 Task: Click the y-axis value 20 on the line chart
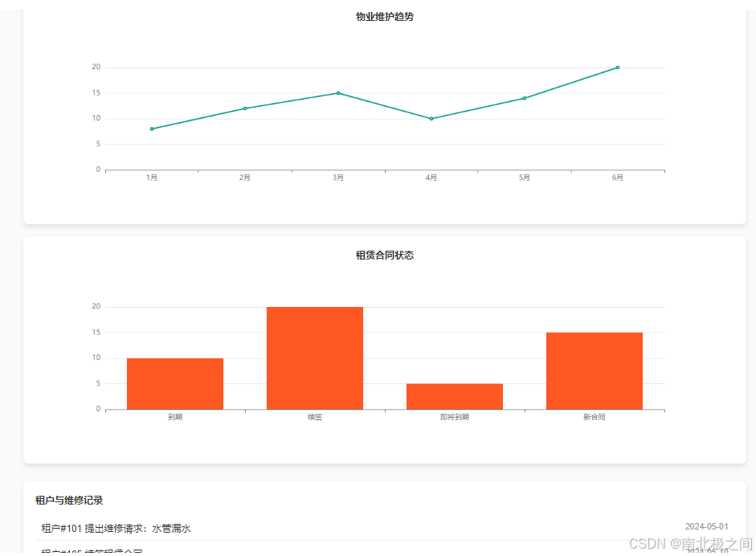click(x=96, y=67)
